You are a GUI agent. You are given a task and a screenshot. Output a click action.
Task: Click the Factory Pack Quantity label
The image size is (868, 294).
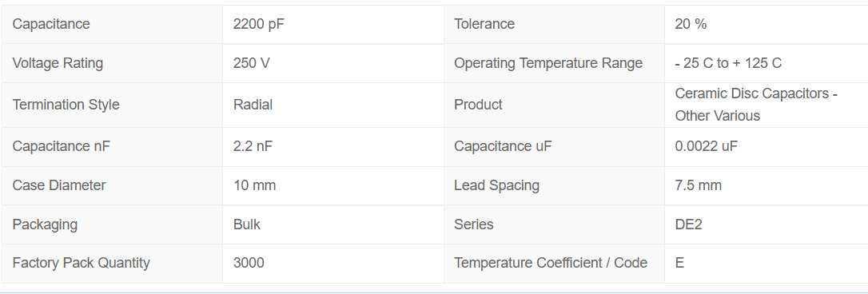click(81, 263)
